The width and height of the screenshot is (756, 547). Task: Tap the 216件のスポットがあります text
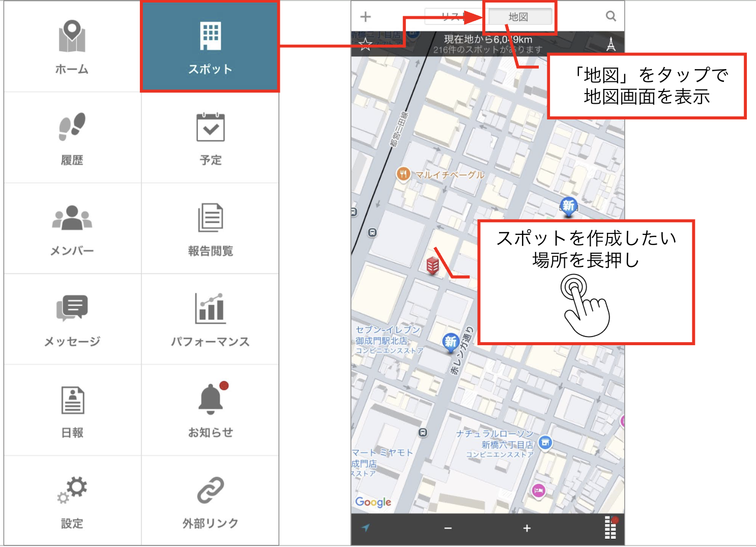(488, 50)
